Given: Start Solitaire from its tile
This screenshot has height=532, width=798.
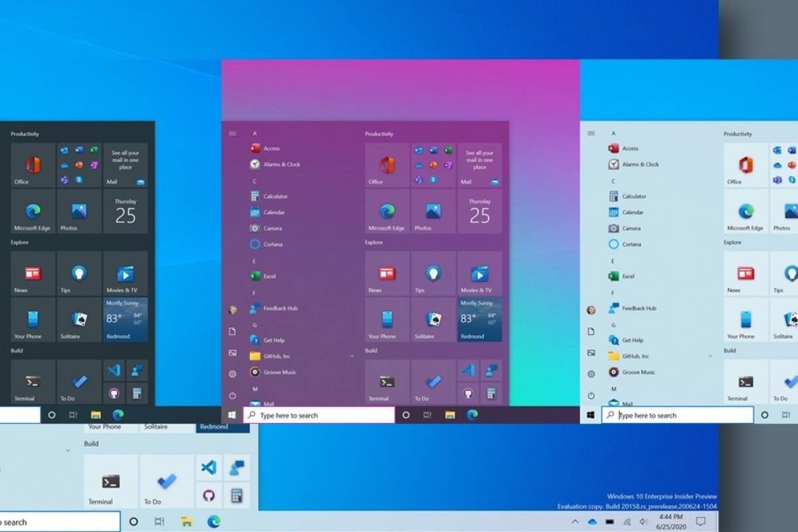Looking at the screenshot, I should (x=432, y=320).
